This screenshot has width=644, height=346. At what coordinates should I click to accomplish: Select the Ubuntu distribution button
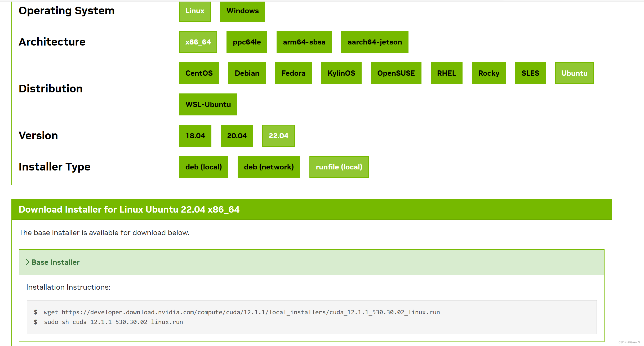(x=574, y=73)
